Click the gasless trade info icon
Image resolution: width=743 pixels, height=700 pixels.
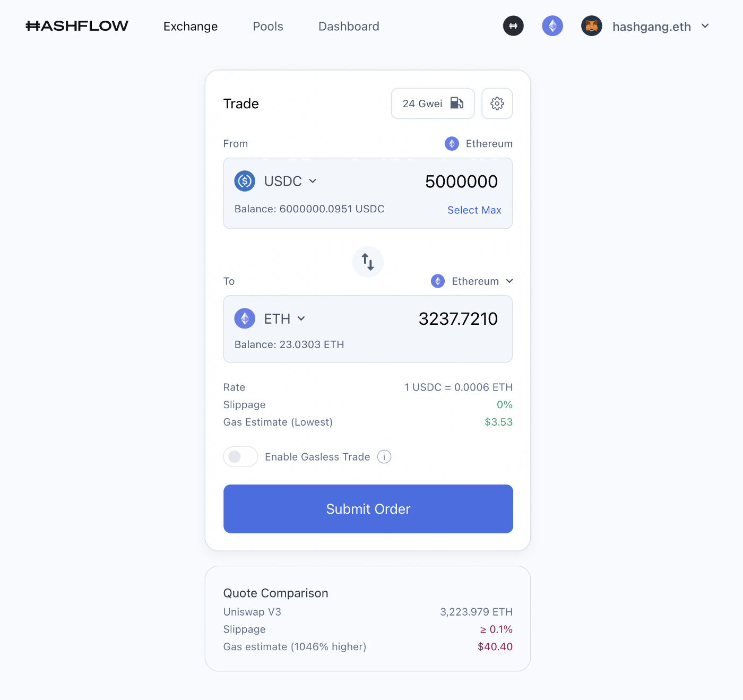[384, 456]
